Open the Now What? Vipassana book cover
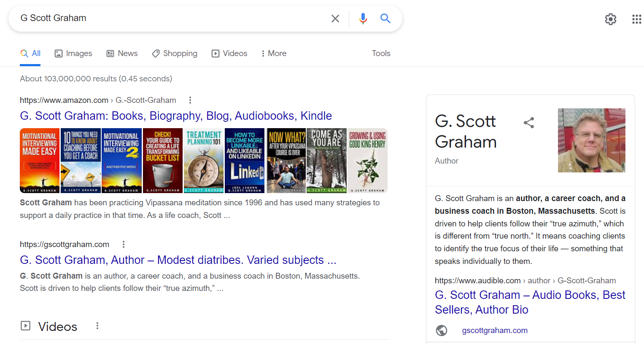This screenshot has height=344, width=644. [x=286, y=161]
